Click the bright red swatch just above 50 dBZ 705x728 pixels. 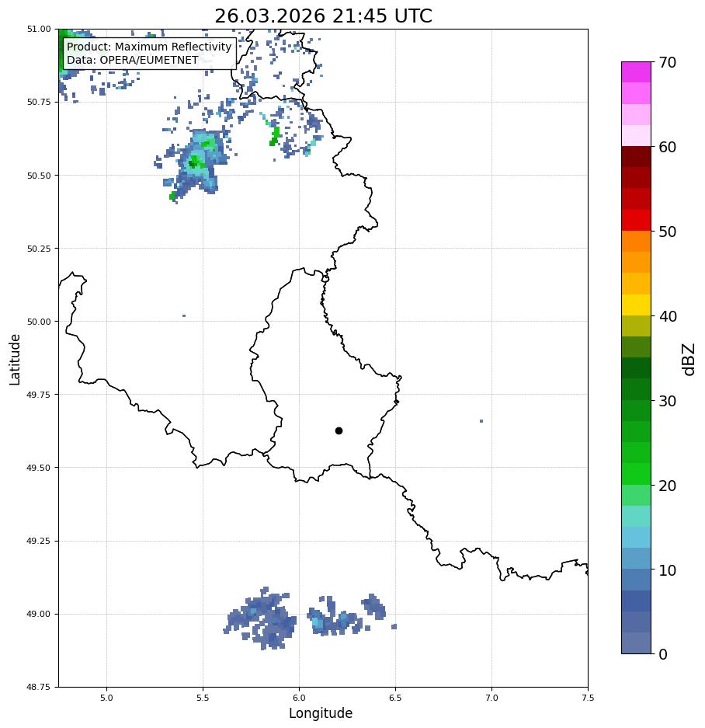[637, 220]
